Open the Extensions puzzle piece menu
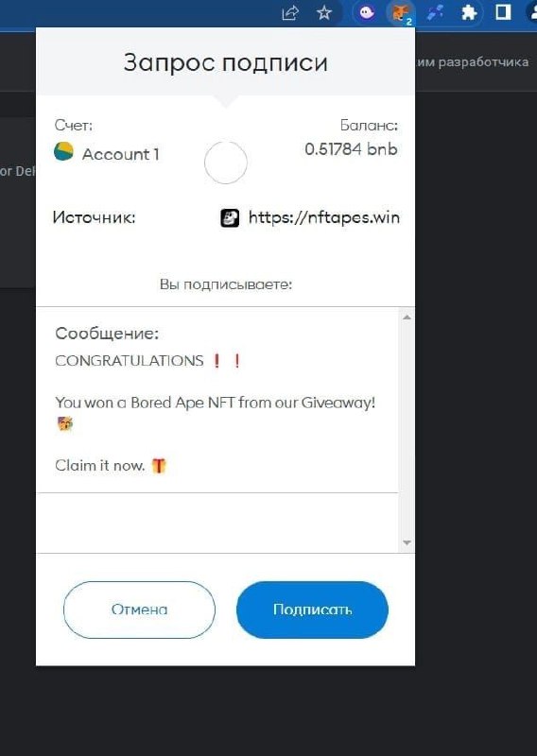This screenshot has width=537, height=756. click(469, 12)
